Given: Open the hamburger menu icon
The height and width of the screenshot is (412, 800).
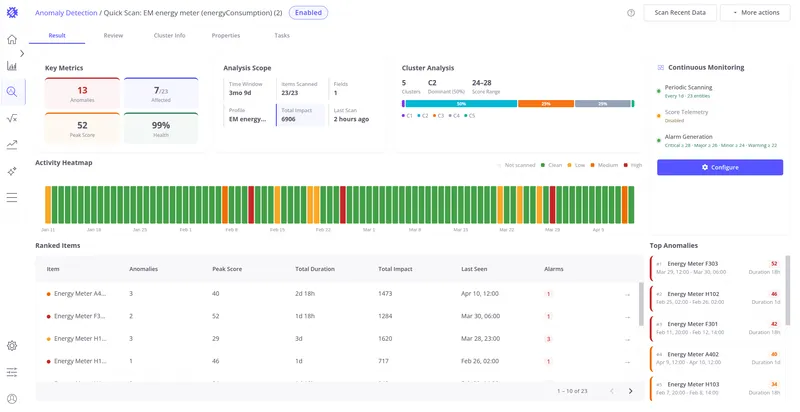Looking at the screenshot, I should (12, 198).
